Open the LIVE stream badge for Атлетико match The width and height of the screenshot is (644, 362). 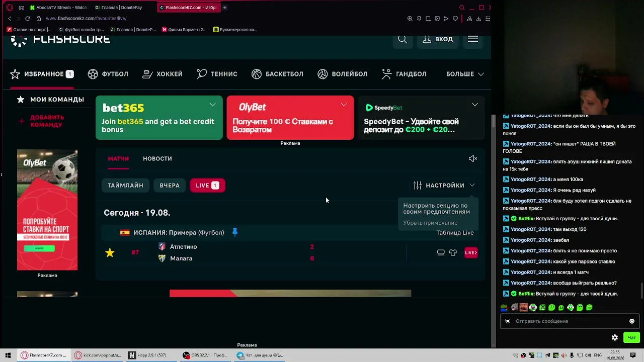[471, 252]
